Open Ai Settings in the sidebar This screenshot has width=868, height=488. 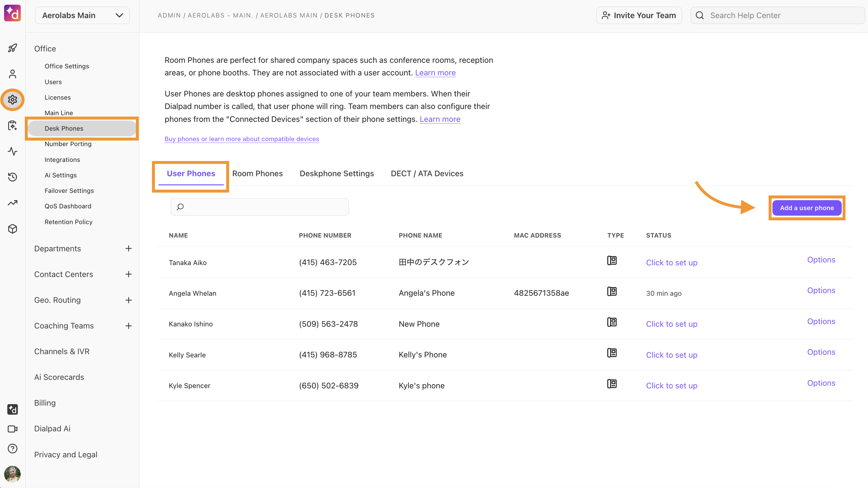click(x=61, y=175)
